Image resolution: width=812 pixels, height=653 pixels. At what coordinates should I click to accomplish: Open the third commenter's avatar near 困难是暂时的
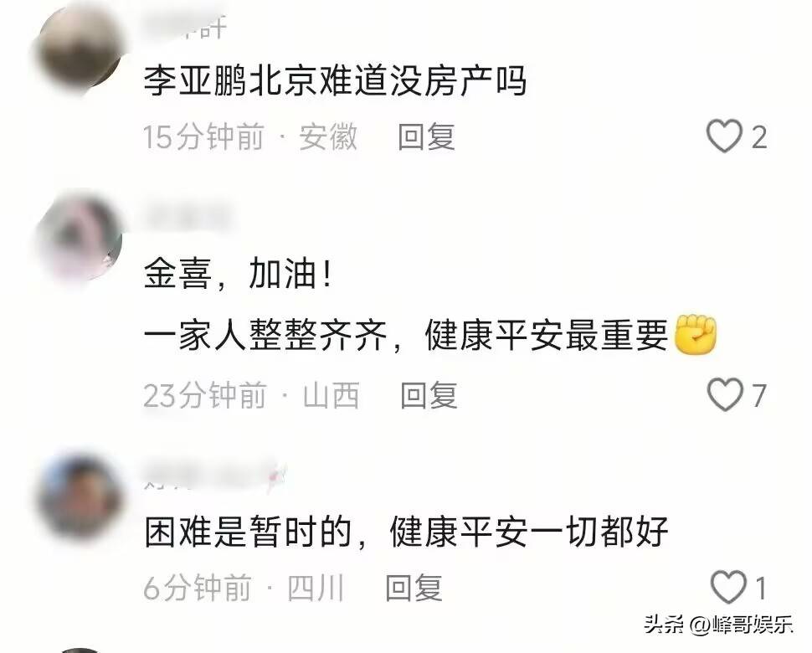click(80, 498)
